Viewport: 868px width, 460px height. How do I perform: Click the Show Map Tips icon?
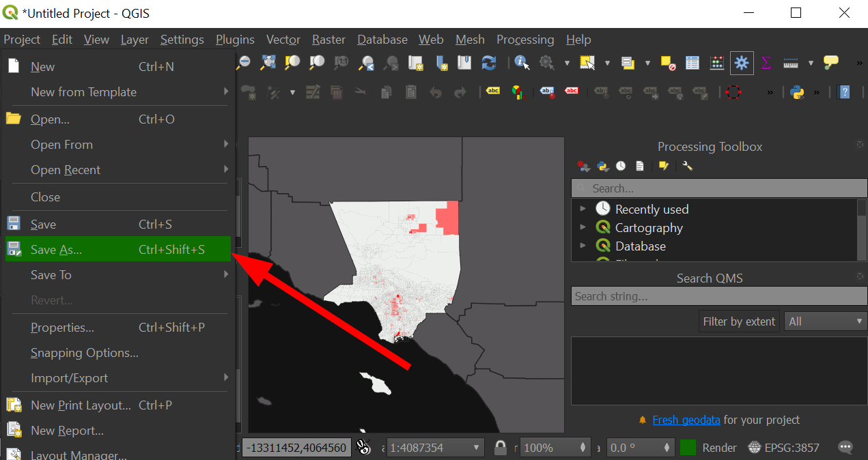click(x=830, y=63)
